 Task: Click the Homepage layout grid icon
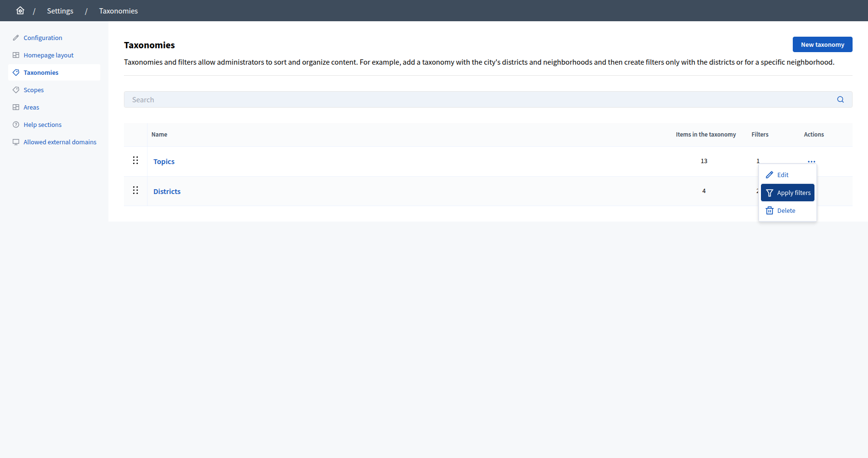(x=16, y=55)
